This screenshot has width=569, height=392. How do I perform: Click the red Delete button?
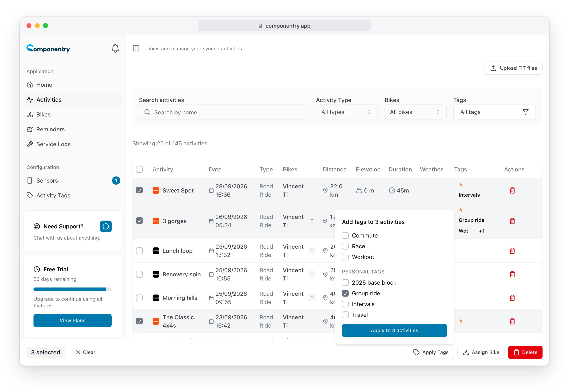click(x=525, y=352)
